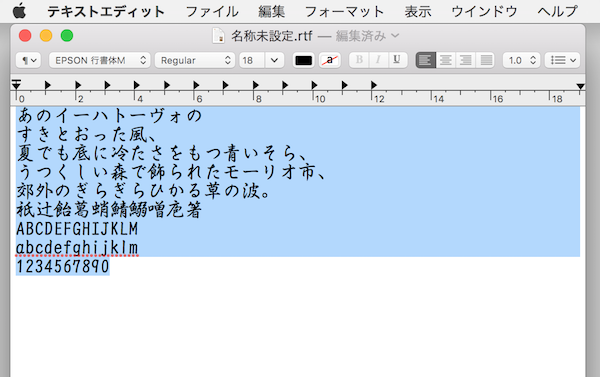Click the line うつくしい森で飾られたモーリオ市、
The height and width of the screenshot is (377, 600).
[172, 172]
